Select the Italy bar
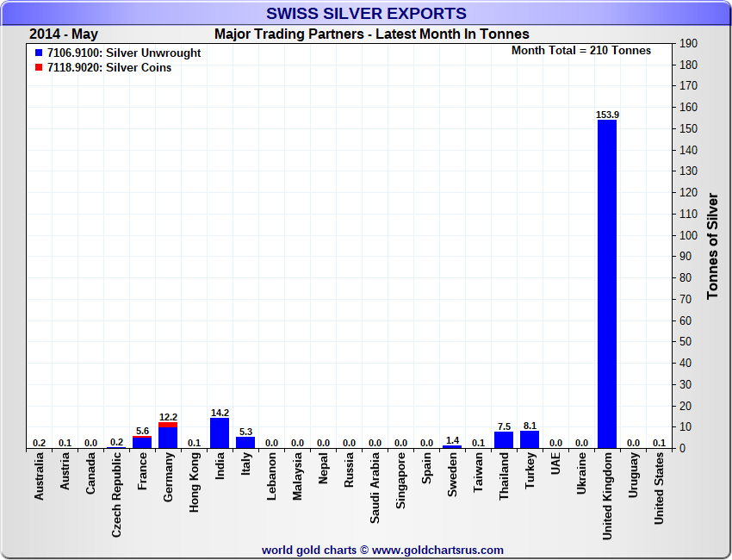This screenshot has height=560, width=732. click(245, 443)
